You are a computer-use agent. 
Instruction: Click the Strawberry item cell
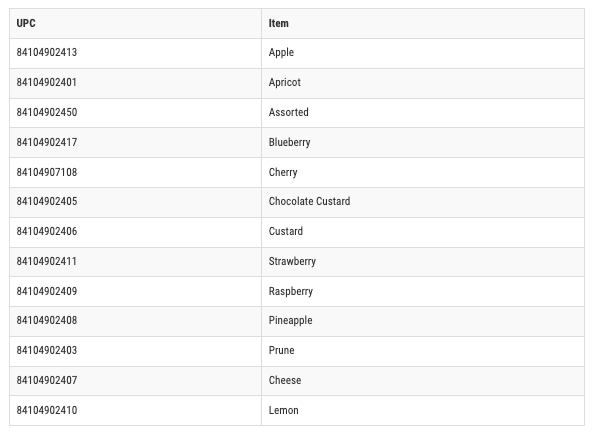pos(423,262)
